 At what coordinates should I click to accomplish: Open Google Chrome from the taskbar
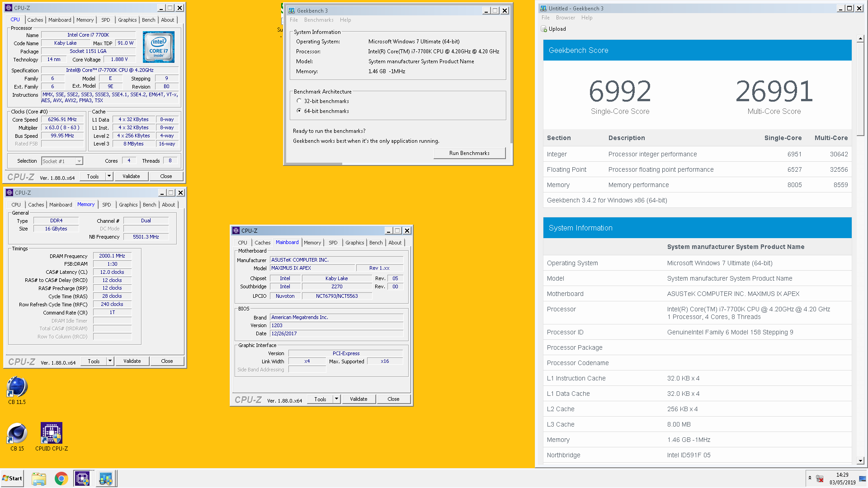coord(61,479)
